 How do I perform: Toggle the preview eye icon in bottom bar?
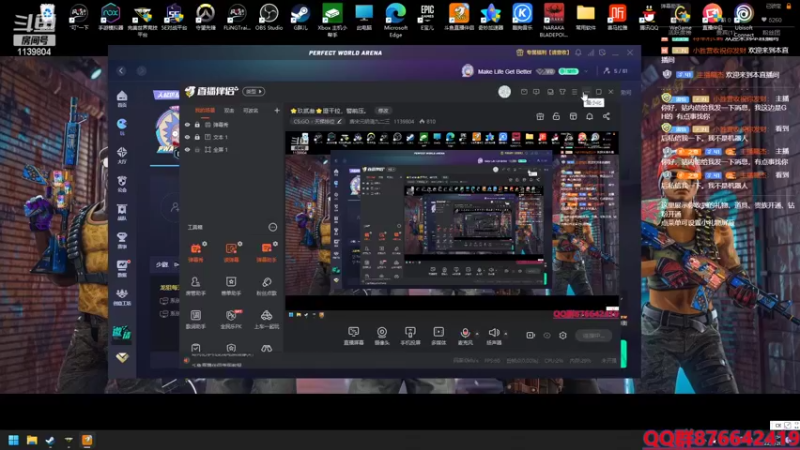coord(547,335)
